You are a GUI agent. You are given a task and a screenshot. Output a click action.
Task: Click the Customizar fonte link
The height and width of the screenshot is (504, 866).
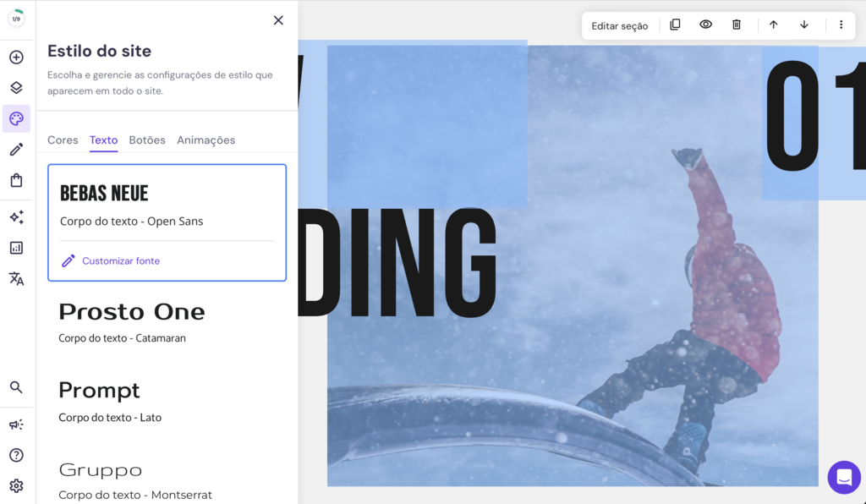120,260
